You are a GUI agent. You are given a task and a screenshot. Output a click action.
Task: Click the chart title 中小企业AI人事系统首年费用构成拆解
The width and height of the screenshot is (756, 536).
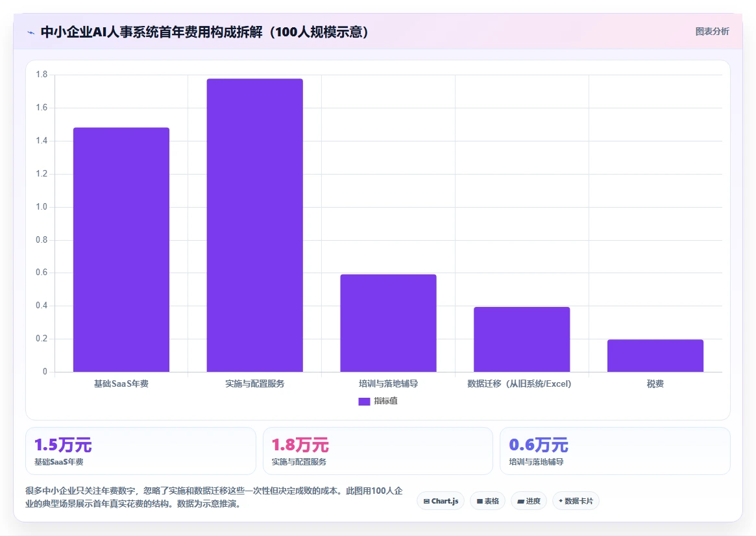(205, 32)
